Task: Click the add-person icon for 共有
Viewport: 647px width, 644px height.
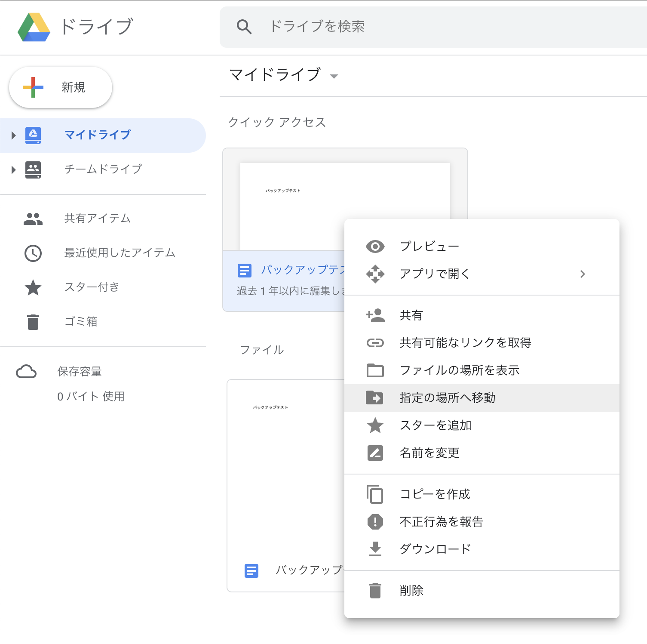Action: click(375, 315)
